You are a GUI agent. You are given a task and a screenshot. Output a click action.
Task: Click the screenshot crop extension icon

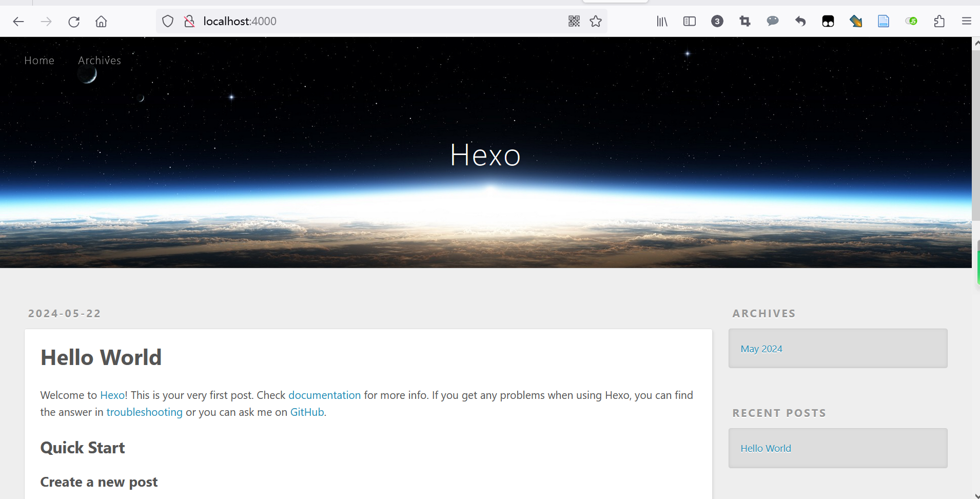click(x=745, y=21)
